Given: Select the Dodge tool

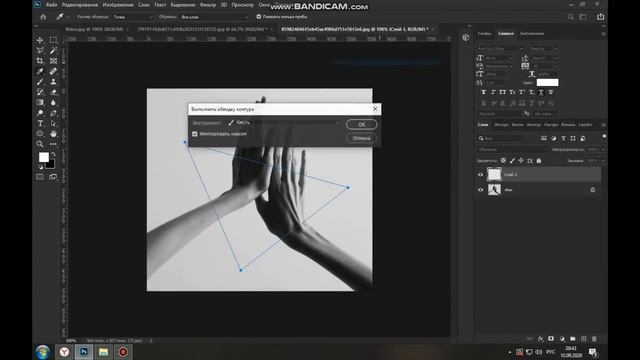Looking at the screenshot, I should (40, 113).
